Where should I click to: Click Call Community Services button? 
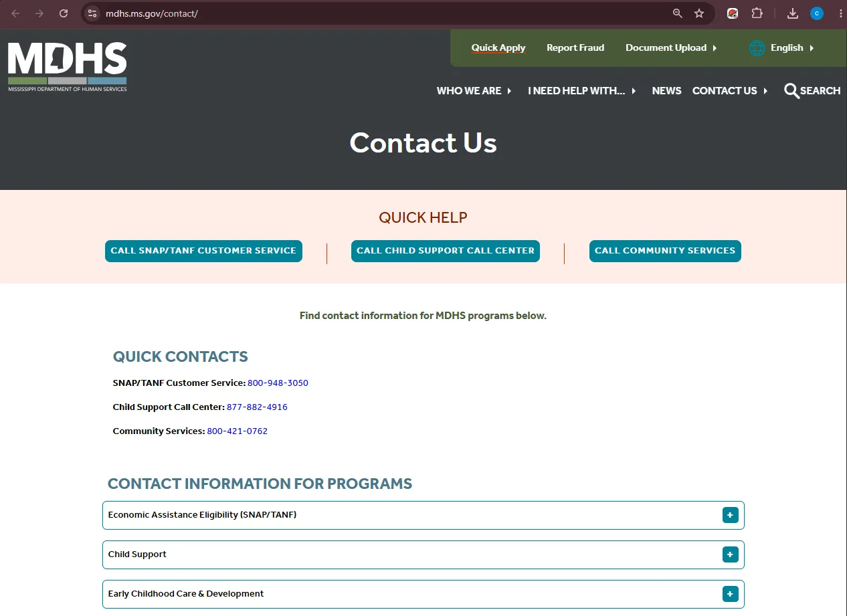(x=665, y=251)
